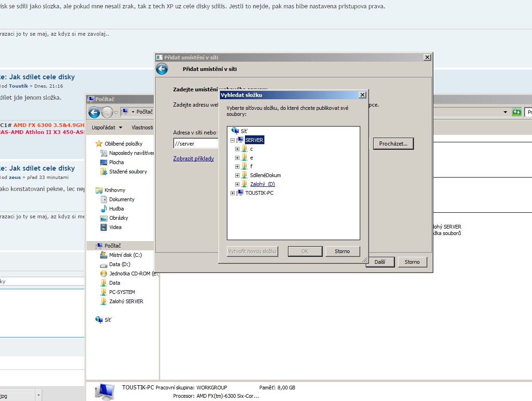Select the Síť root network icon in folder tree
The width and height of the screenshot is (532, 401).
pos(235,130)
